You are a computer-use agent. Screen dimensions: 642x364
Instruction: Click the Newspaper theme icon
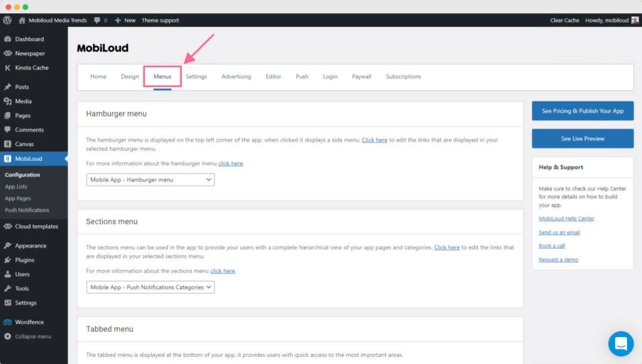8,53
